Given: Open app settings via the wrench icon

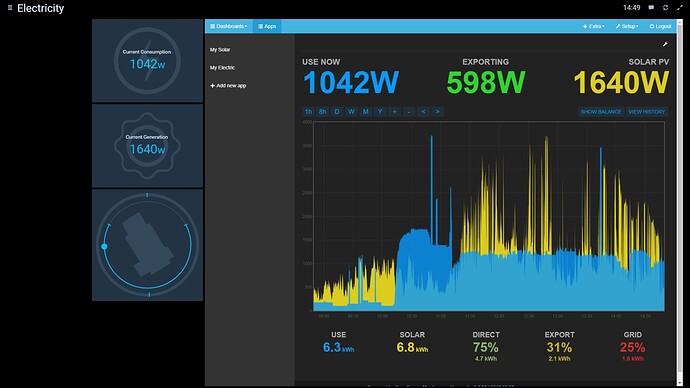Looking at the screenshot, I should pyautogui.click(x=665, y=44).
